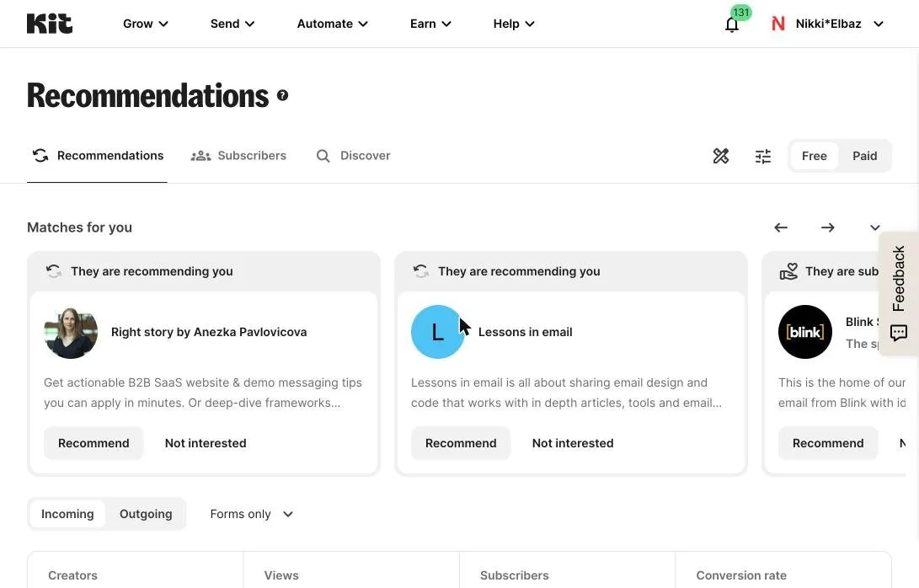
Task: Open the Forms only filter dropdown
Action: tap(251, 514)
